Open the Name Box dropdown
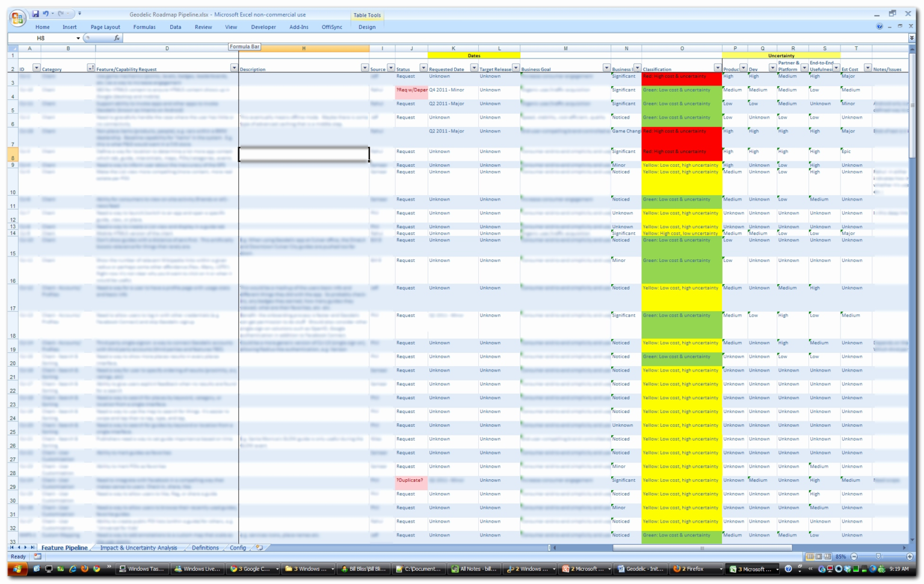This screenshot has height=584, width=924. pyautogui.click(x=79, y=37)
